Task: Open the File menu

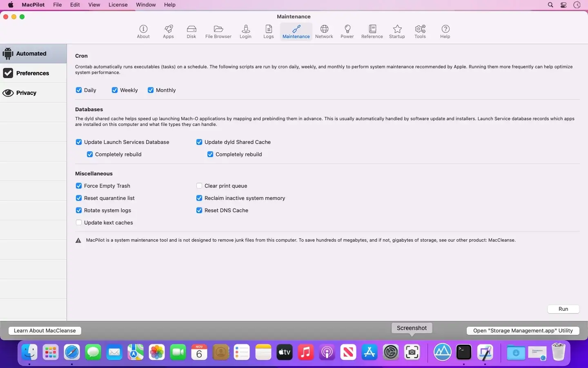Action: coord(58,5)
